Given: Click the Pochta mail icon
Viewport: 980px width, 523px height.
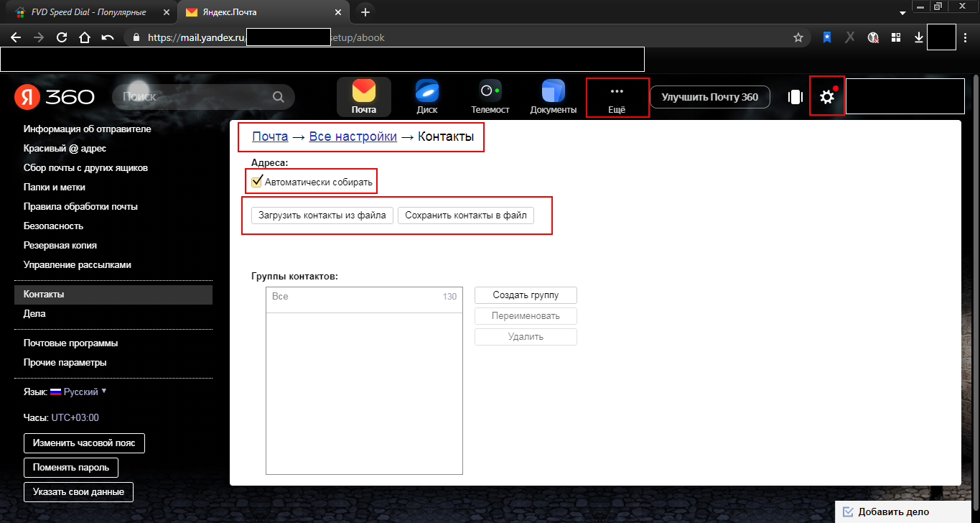Looking at the screenshot, I should pyautogui.click(x=364, y=92).
